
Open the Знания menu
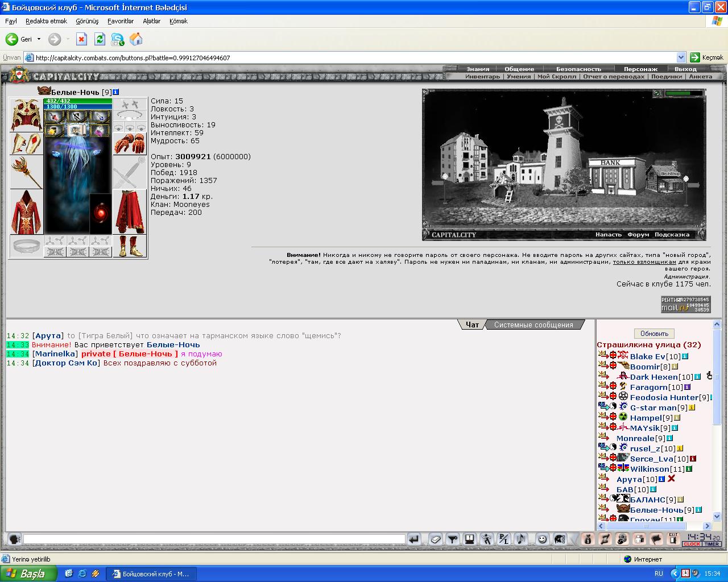pyautogui.click(x=478, y=69)
